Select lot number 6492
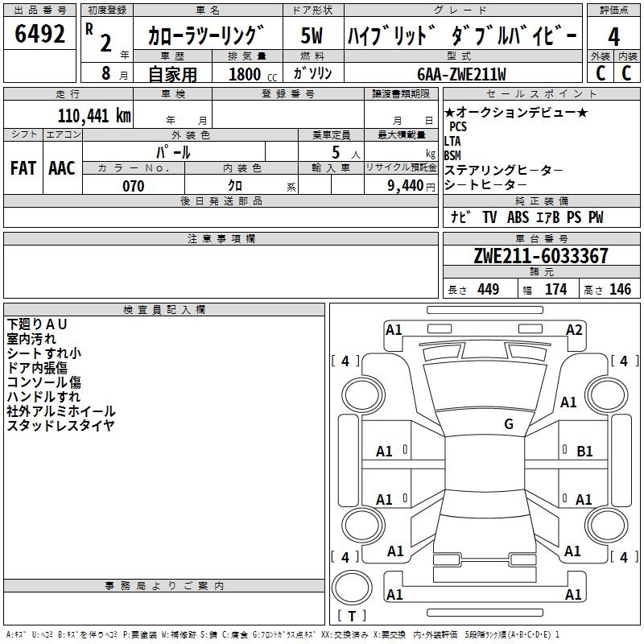644x644 pixels. (x=39, y=34)
